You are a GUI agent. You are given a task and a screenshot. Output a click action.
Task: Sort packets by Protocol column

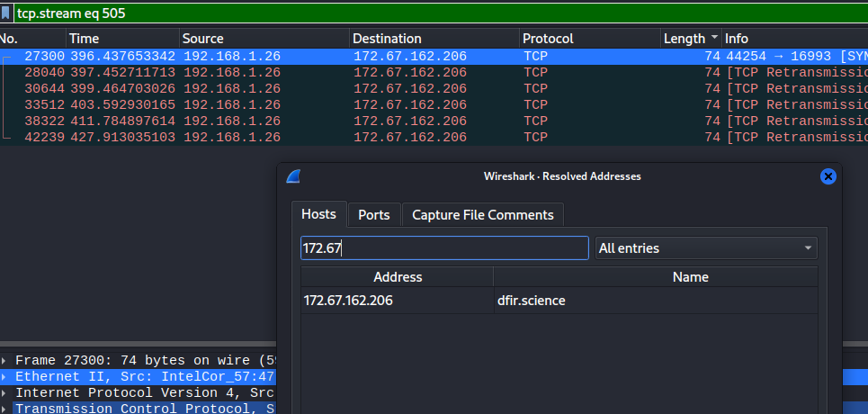coord(591,39)
